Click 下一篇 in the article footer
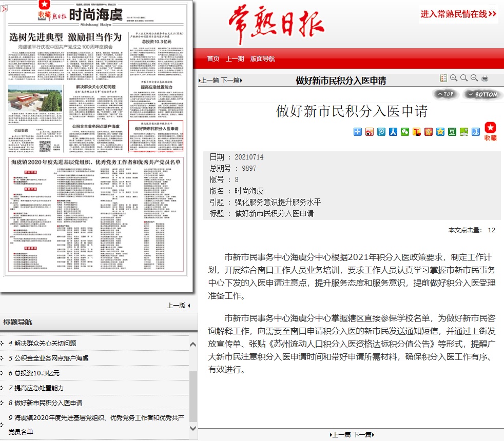Screen dimensions: 504x441 click(363, 434)
